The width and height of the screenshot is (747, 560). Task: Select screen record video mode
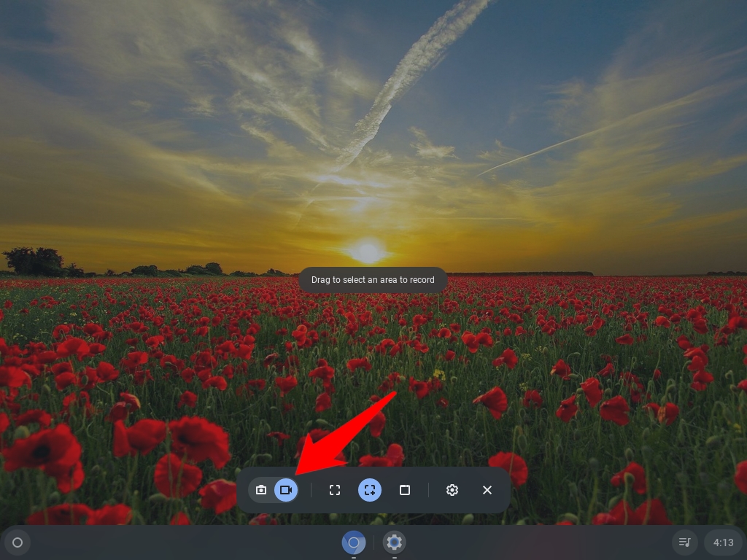click(x=286, y=490)
